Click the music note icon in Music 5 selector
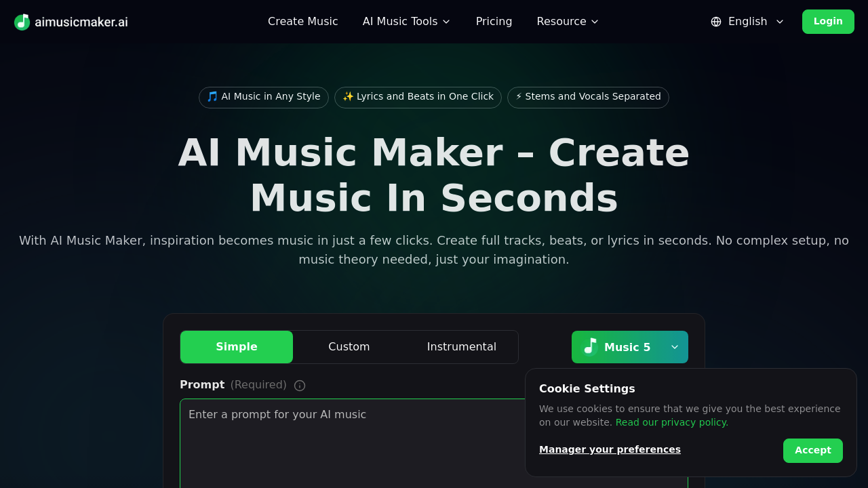 coord(589,346)
